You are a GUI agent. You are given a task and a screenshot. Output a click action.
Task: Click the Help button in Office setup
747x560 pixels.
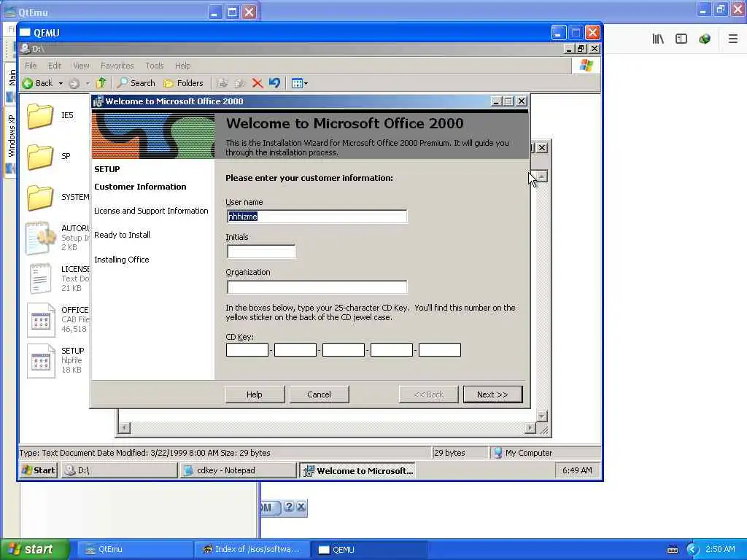point(255,394)
